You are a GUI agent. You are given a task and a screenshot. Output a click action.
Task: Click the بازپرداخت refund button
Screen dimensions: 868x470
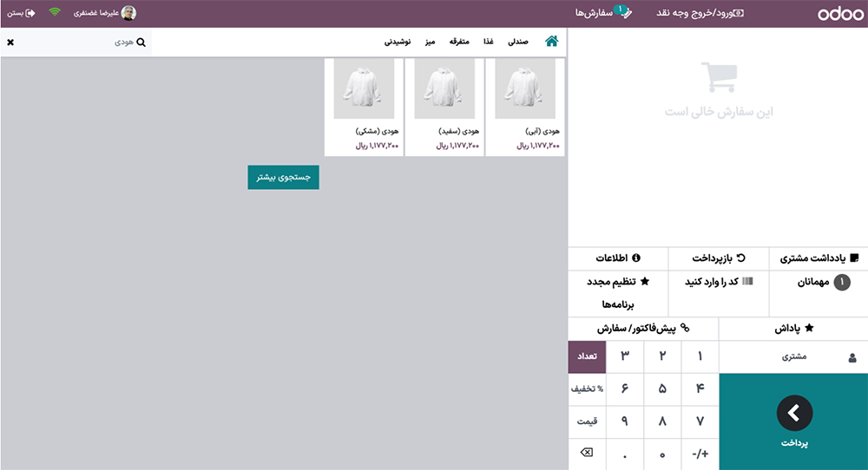pyautogui.click(x=718, y=258)
